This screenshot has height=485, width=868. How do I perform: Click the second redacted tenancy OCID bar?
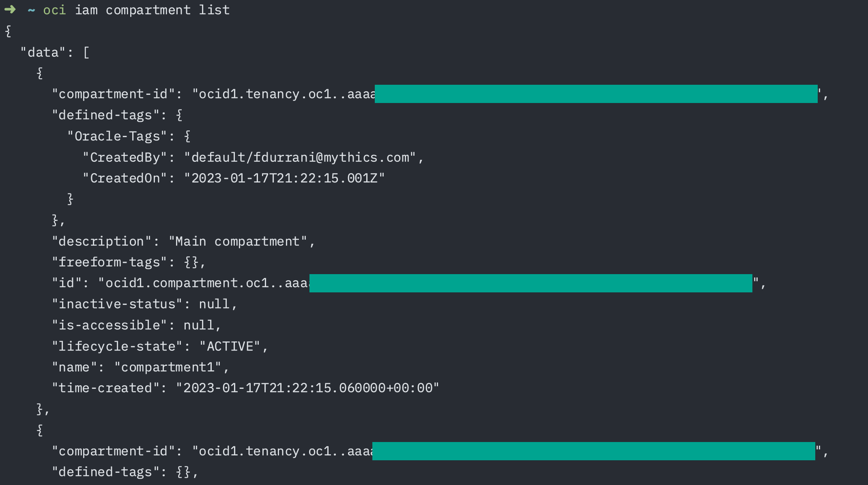[x=593, y=451]
